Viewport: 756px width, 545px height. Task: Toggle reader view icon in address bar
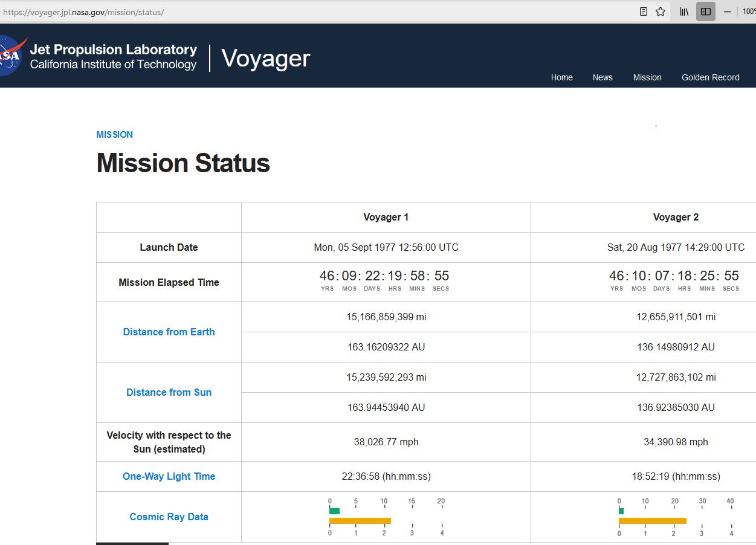pyautogui.click(x=644, y=11)
